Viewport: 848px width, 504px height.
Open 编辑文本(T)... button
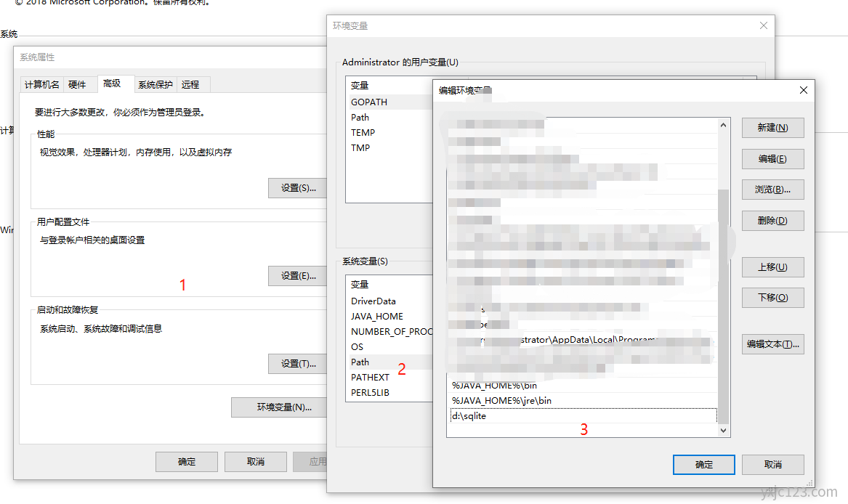[772, 344]
